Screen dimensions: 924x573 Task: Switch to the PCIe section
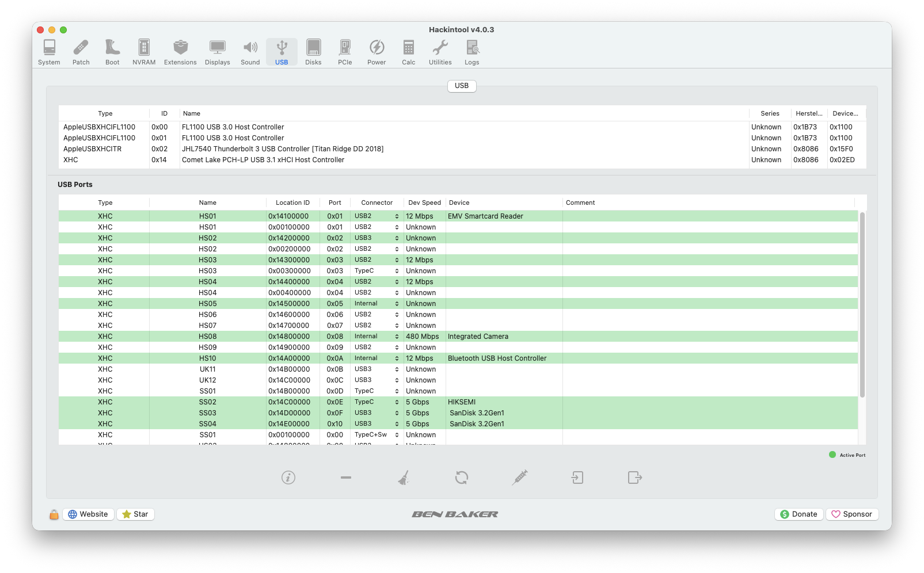tap(345, 52)
